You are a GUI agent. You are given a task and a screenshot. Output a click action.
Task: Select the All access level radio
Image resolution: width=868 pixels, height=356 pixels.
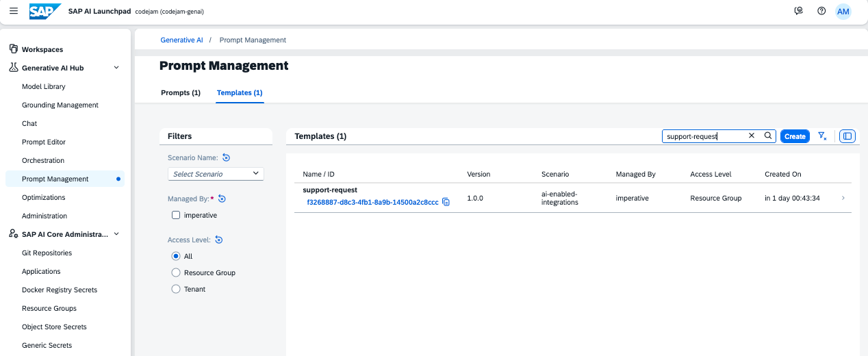point(176,256)
